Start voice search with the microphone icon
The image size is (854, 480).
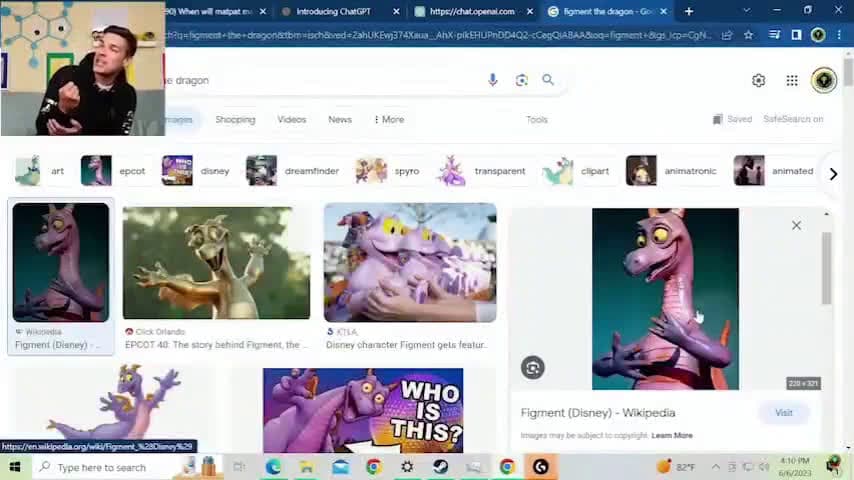point(492,80)
